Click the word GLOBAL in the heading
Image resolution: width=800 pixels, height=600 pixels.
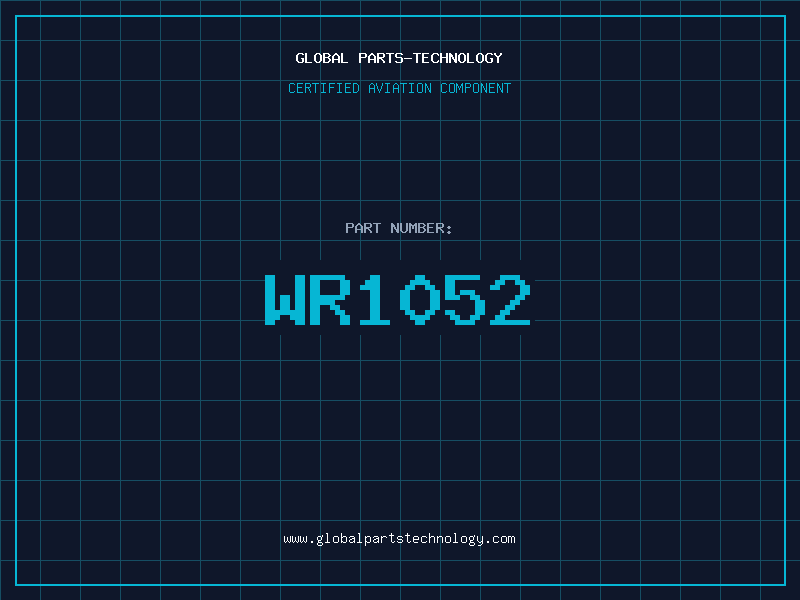[x=322, y=58]
